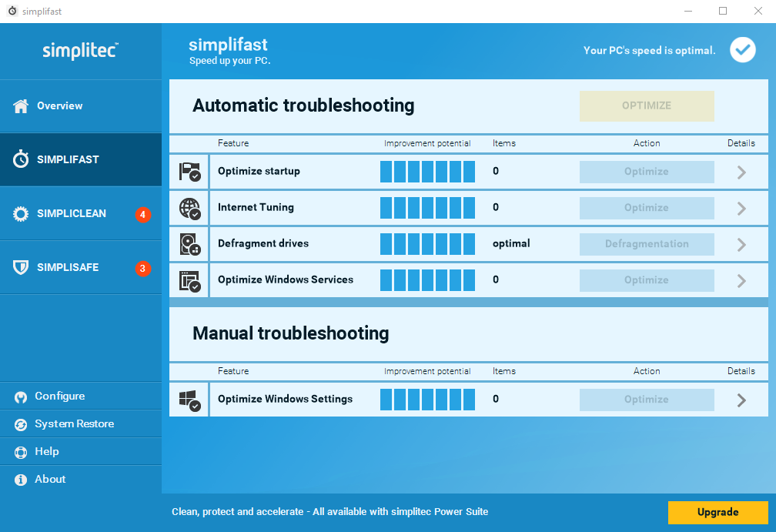Click the simplifast title bar app icon
The height and width of the screenshot is (532, 776).
click(x=12, y=11)
